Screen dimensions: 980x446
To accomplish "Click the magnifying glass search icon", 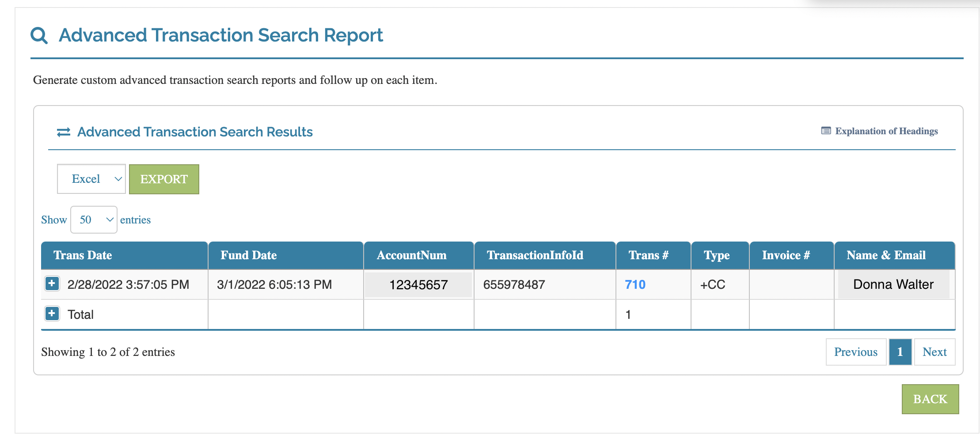I will click(39, 35).
